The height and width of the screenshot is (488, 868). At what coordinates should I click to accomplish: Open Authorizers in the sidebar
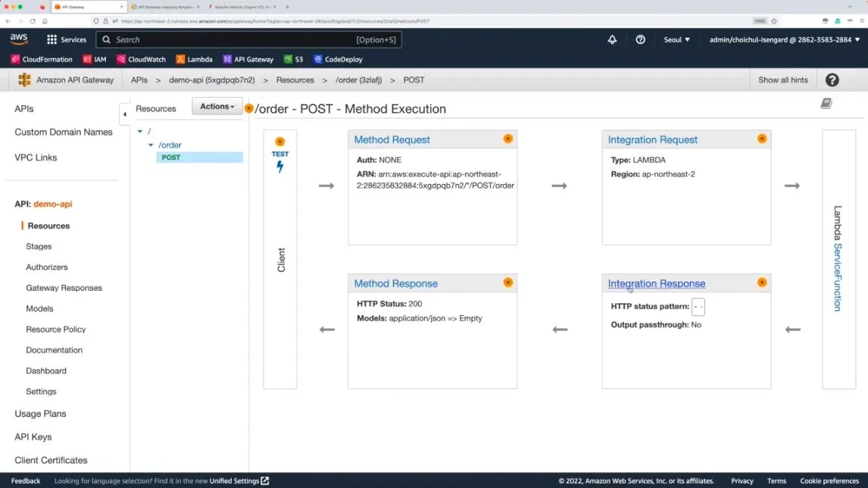click(x=47, y=267)
